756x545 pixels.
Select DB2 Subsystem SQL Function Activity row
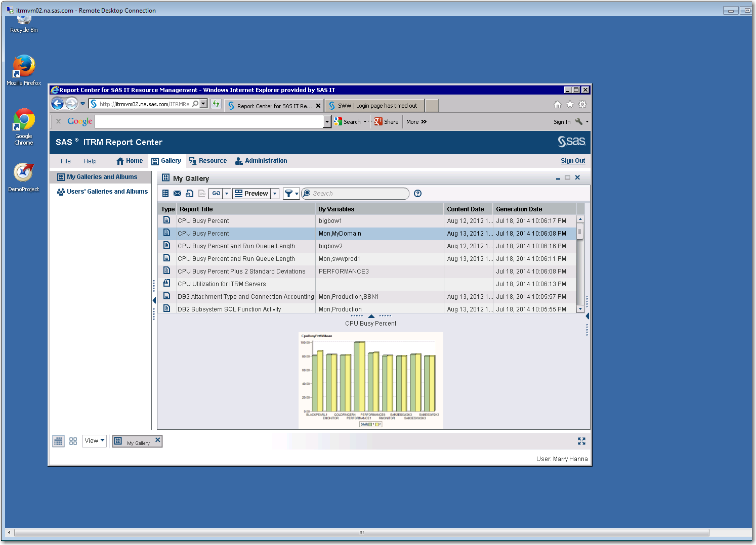(x=367, y=309)
